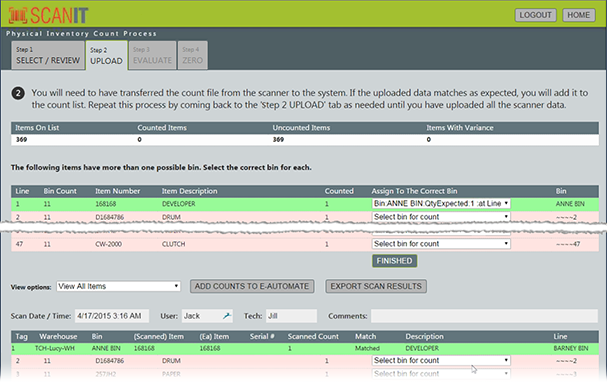The image size is (607, 382).
Task: Click 'Scanned Count' column header
Action: coord(313,337)
